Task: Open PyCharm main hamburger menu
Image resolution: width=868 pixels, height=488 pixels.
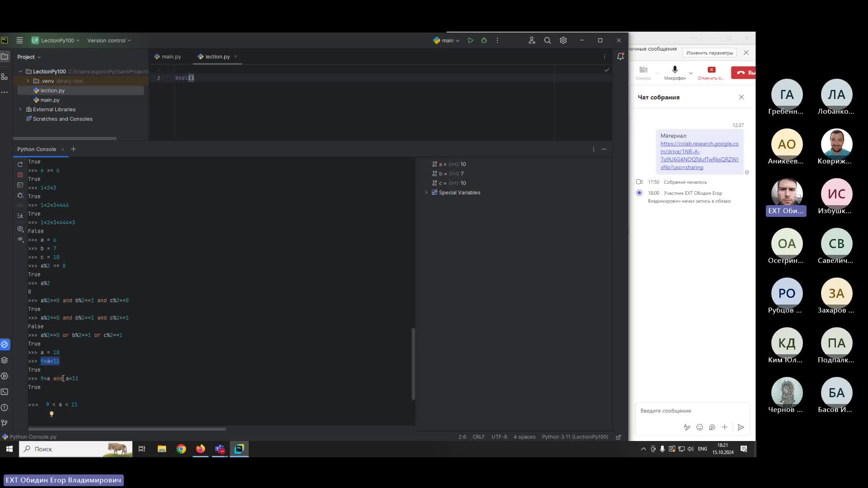Action: tap(19, 40)
